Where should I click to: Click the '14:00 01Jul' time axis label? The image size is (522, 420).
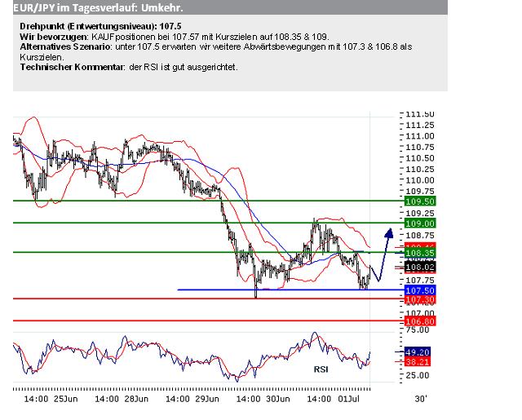click(x=334, y=399)
